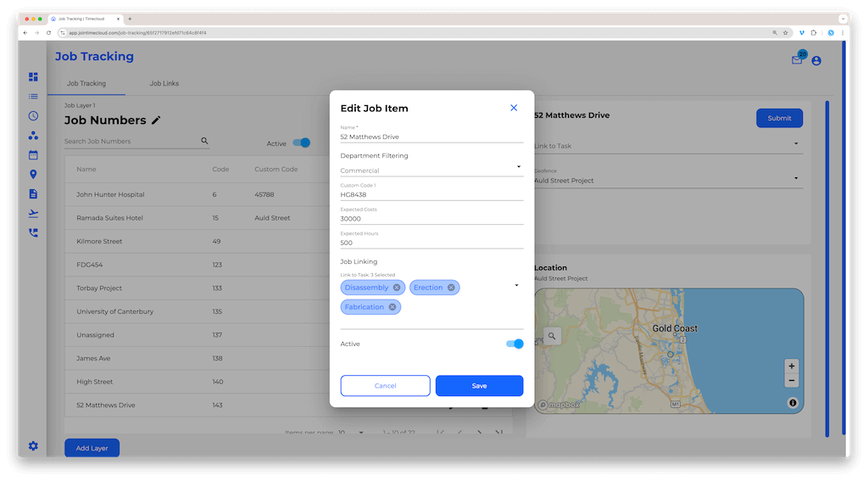Open the Department Filtering dropdown

click(431, 171)
